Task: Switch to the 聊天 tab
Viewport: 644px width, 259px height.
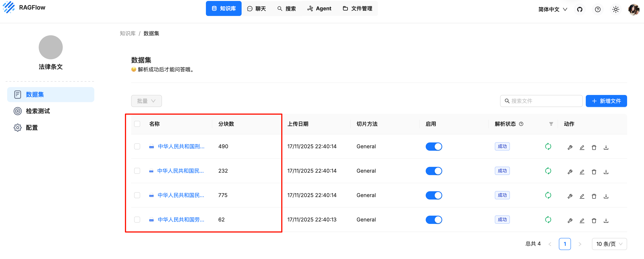Action: click(256, 8)
